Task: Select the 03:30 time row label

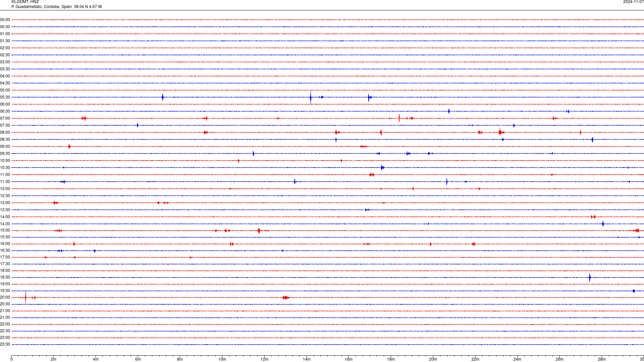Action: [5, 69]
